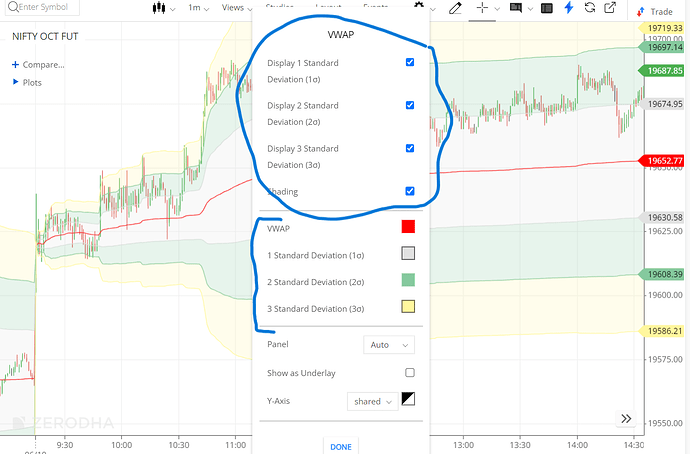Click the DONE button
The height and width of the screenshot is (454, 690).
tap(341, 446)
